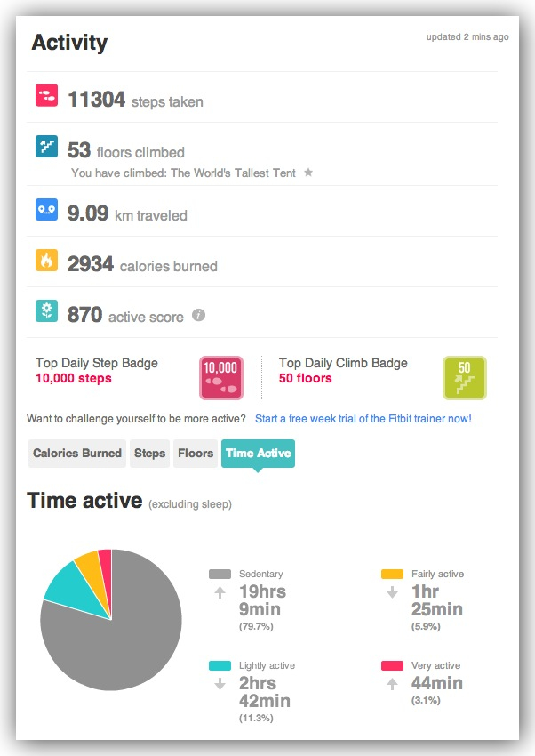The image size is (535, 756).
Task: Start the free Fitbit trainer trial link
Action: point(363,418)
